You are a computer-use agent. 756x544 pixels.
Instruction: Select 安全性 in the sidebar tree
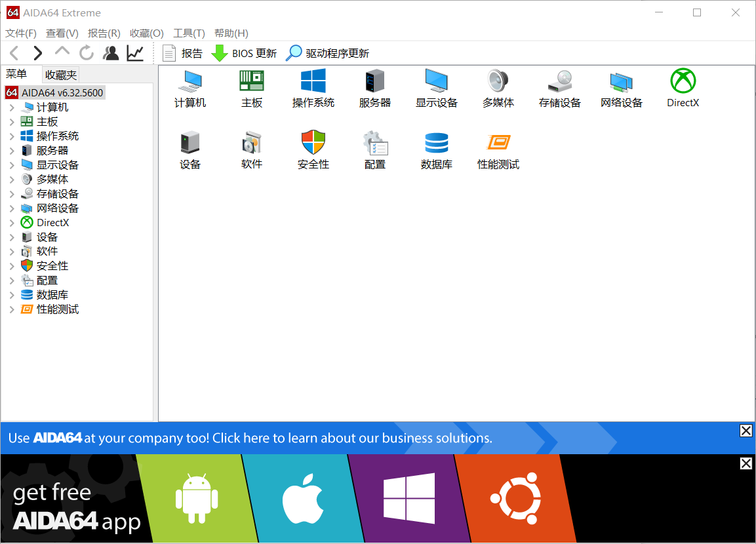tap(45, 266)
